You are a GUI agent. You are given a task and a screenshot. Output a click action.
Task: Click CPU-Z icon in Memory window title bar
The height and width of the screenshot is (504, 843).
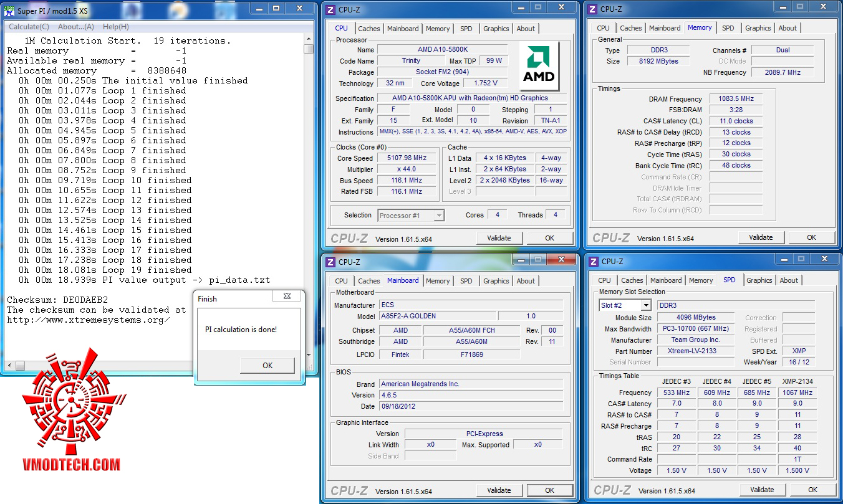point(592,9)
